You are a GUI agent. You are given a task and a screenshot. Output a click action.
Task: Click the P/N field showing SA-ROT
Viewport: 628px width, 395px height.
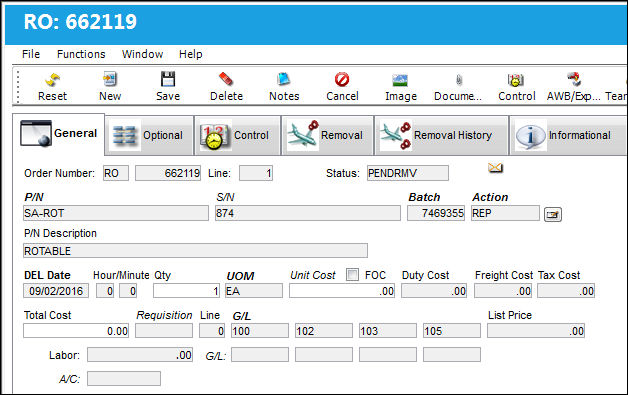point(116,213)
